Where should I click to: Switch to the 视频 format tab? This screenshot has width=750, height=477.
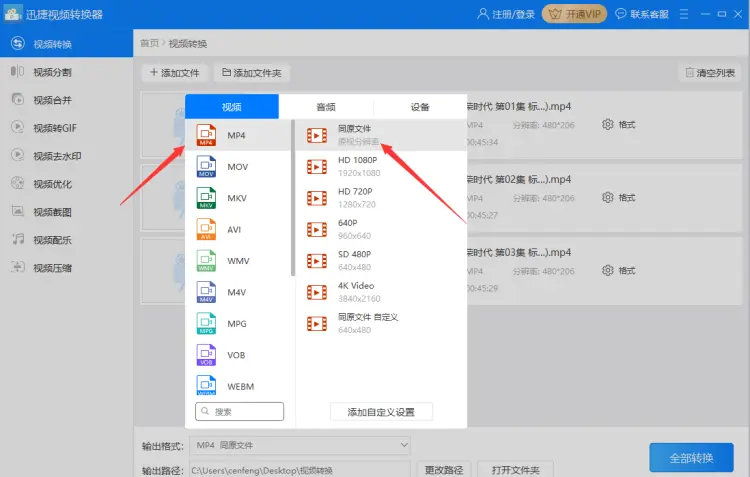232,107
